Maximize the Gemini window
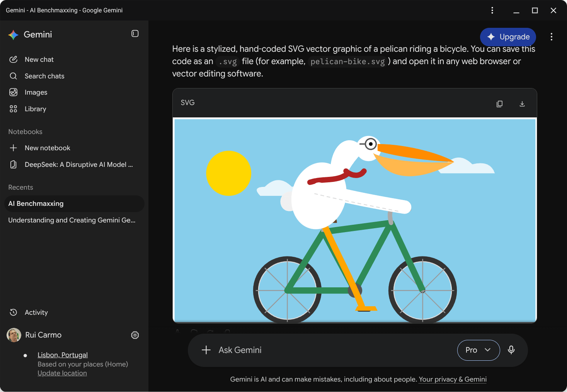Image resolution: width=567 pixels, height=392 pixels. click(535, 10)
